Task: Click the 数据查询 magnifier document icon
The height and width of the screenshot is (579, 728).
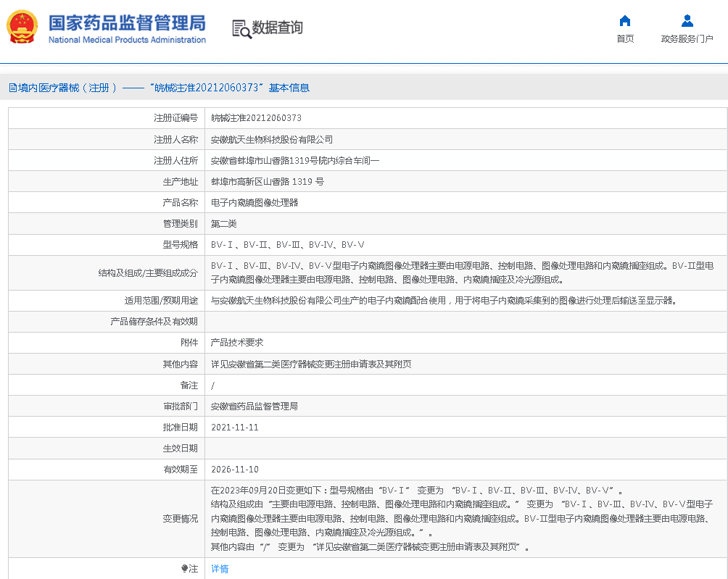Action: (241, 28)
